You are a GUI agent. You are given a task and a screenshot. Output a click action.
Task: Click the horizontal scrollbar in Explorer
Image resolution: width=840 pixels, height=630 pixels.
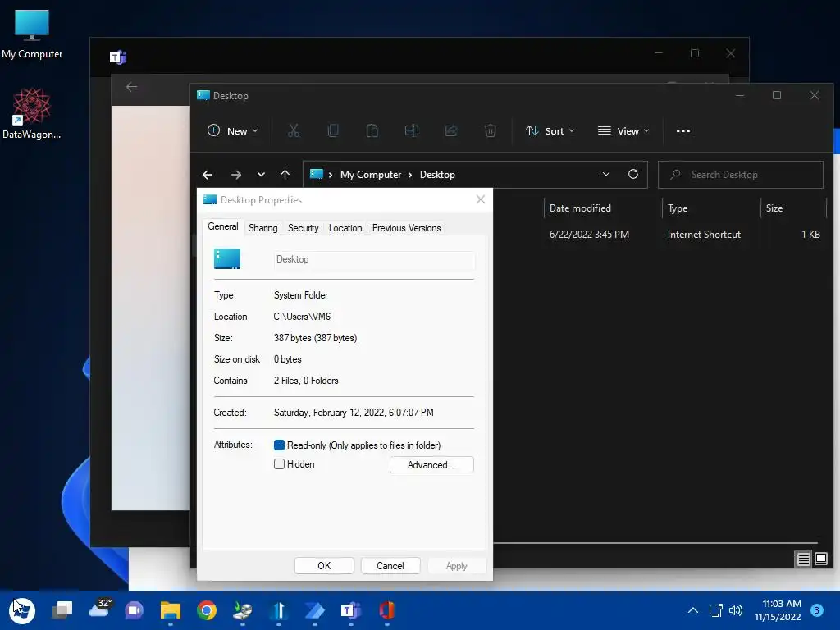655,543
